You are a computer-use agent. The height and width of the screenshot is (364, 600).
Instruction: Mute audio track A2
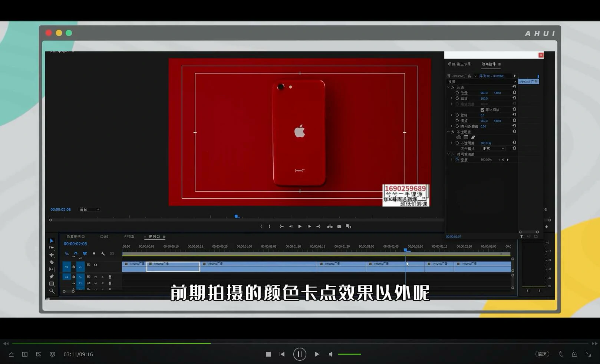pos(95,283)
